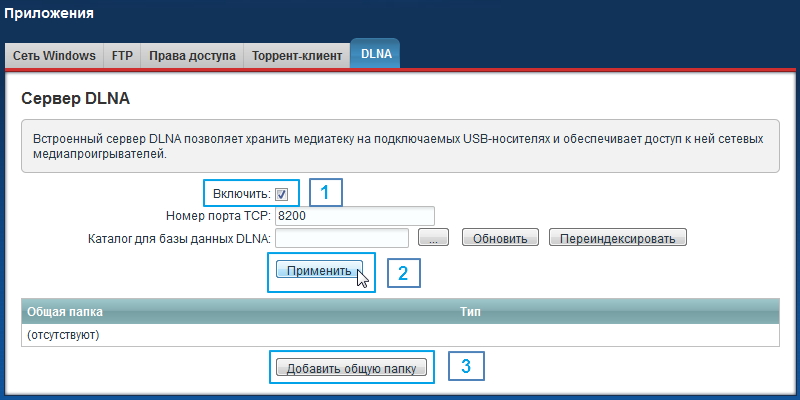800x400 pixels.
Task: Select the Права доступа tab
Action: point(192,56)
